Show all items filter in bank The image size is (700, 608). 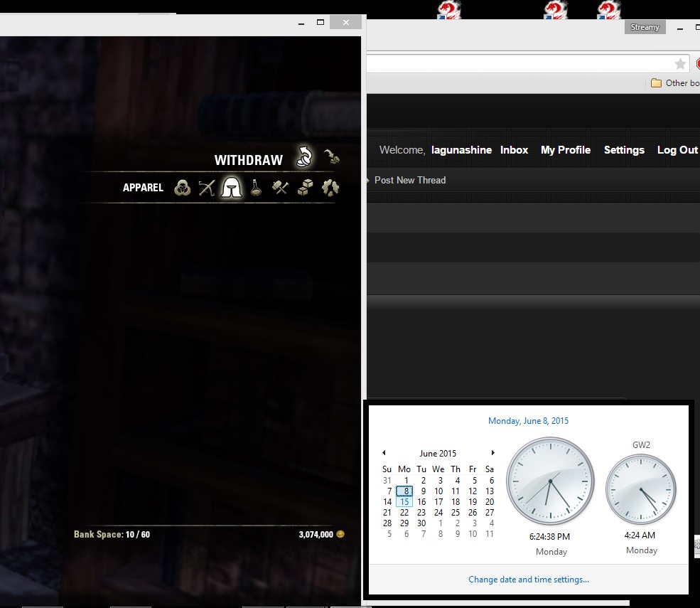click(182, 188)
